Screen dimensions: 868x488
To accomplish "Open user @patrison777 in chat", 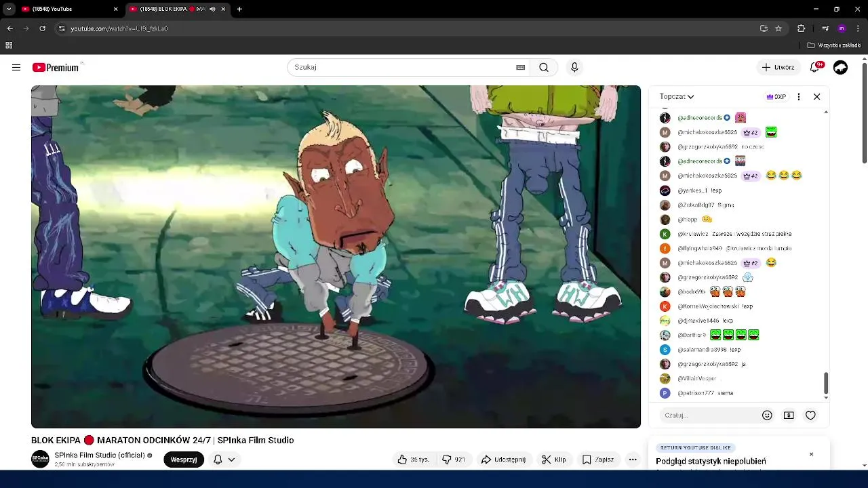I will 696,393.
